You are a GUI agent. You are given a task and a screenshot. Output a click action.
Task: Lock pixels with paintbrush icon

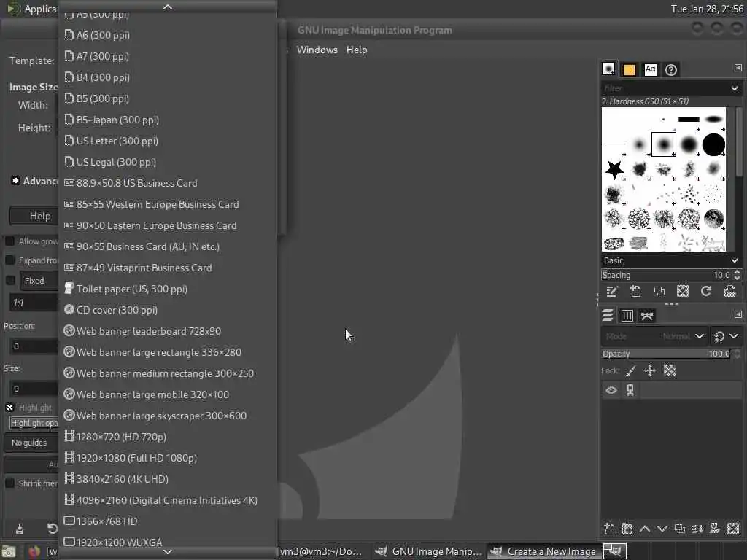point(631,370)
